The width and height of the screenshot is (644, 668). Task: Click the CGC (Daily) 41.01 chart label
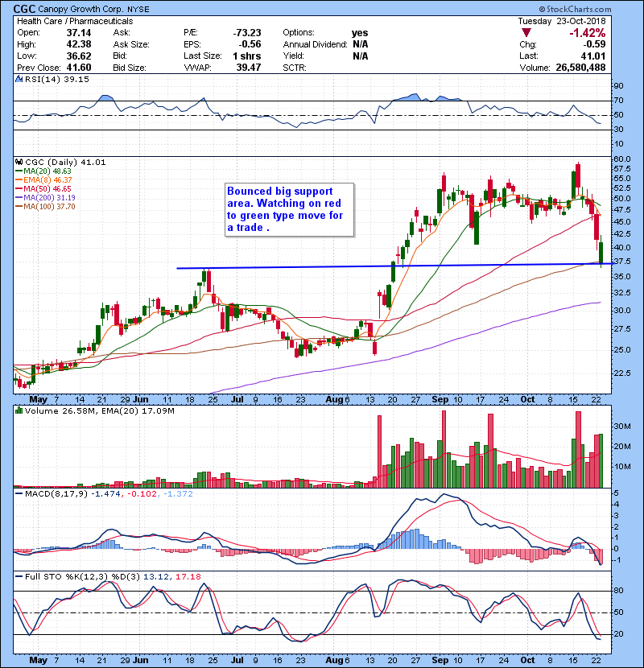tap(65, 163)
